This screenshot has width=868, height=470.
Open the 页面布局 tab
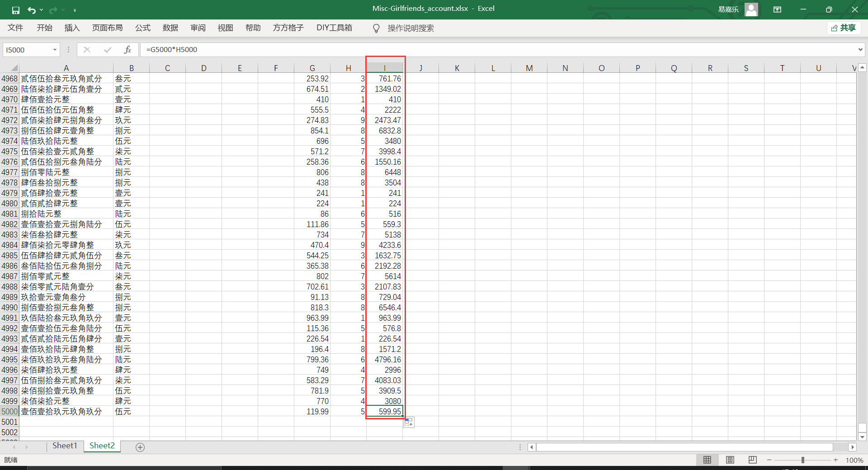(x=107, y=28)
